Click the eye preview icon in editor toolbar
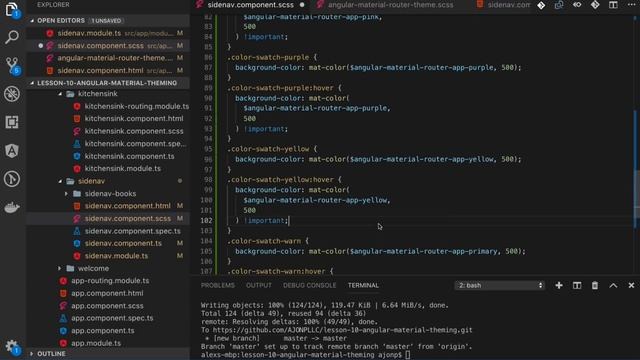Screen dimensions: 640x360 coord(577,5)
